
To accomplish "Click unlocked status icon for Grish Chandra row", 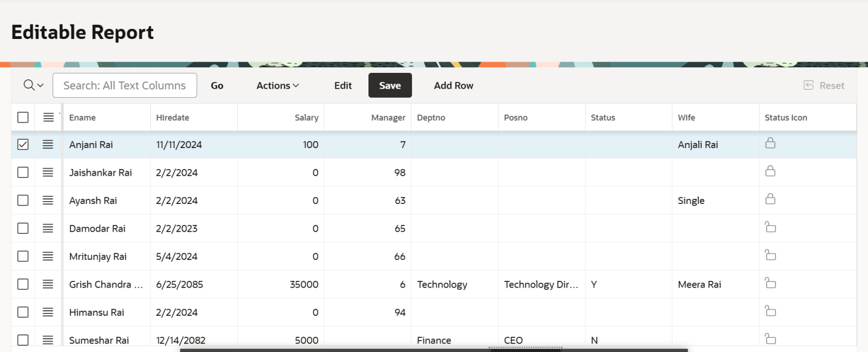I will [770, 283].
